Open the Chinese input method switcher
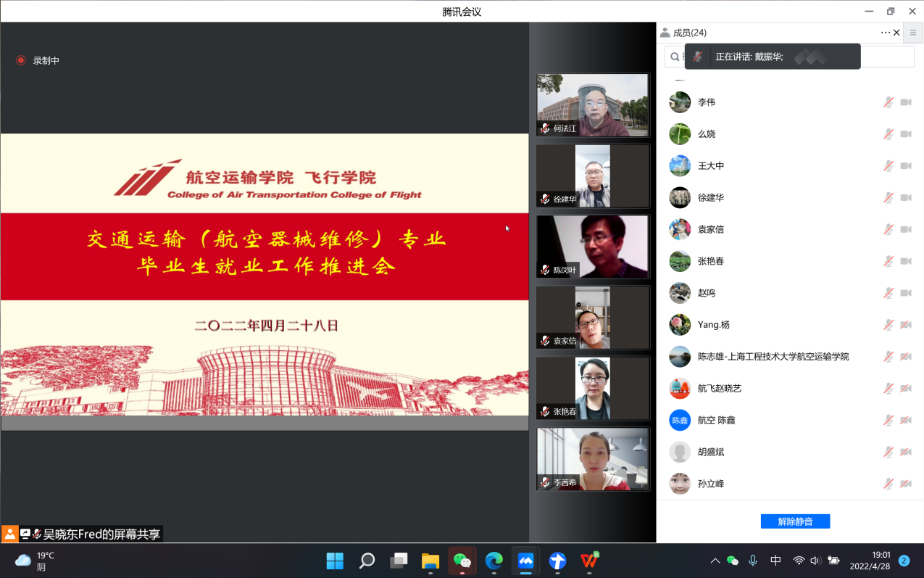 click(775, 561)
